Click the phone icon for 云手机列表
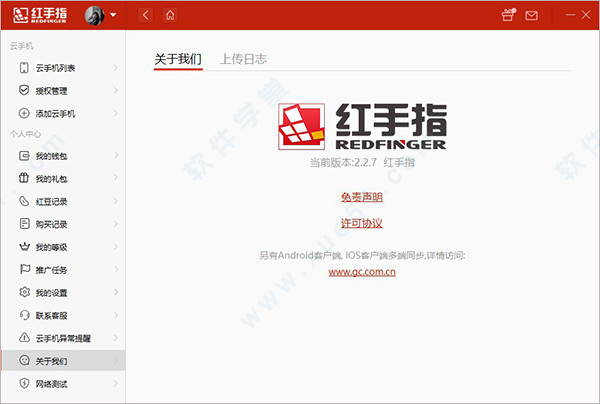This screenshot has width=600, height=404. [x=24, y=68]
